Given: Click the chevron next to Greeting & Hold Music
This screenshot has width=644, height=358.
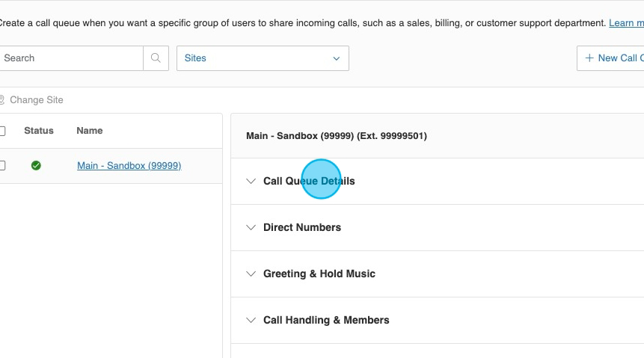Looking at the screenshot, I should [251, 274].
